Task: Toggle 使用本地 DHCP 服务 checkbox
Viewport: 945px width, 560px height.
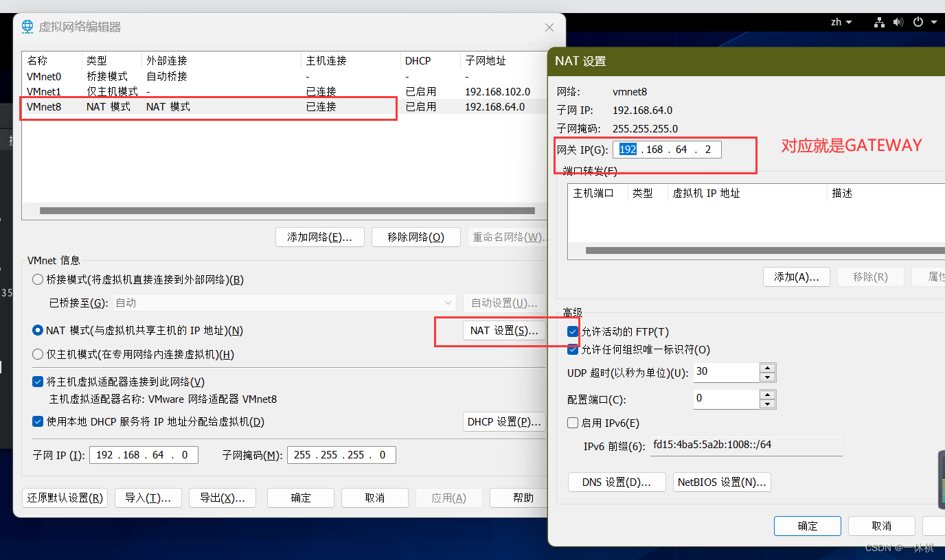Action: point(38,421)
